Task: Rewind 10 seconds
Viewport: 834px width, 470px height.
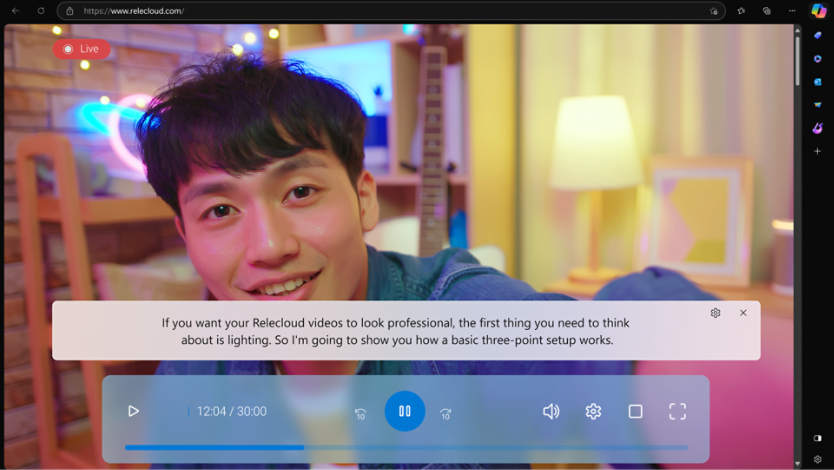Action: pyautogui.click(x=361, y=413)
